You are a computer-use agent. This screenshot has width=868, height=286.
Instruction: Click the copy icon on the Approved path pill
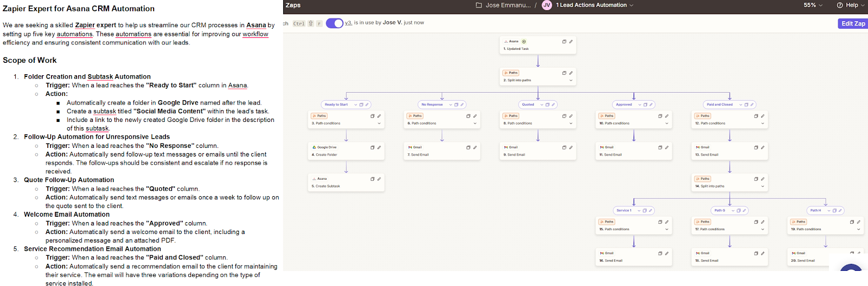[x=645, y=105]
